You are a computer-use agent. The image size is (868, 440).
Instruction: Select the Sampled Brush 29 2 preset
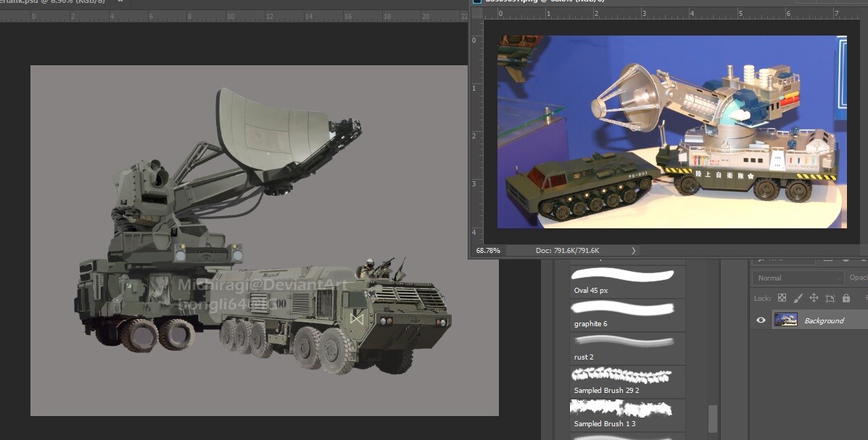point(627,380)
